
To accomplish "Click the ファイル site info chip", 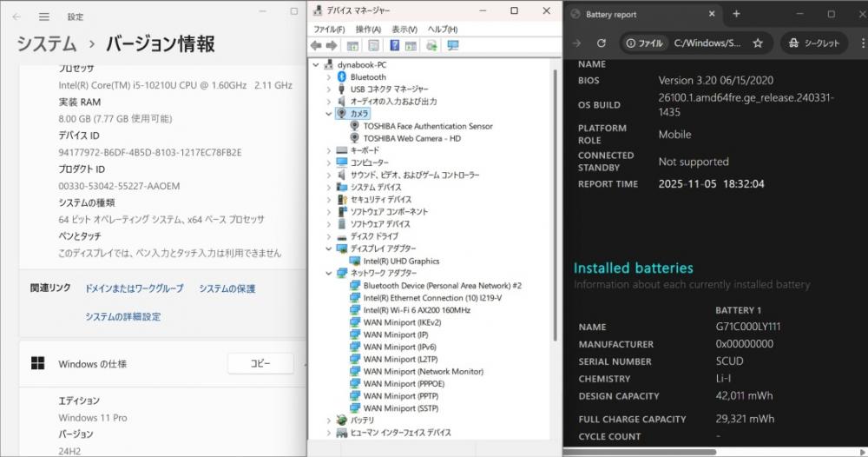I will pyautogui.click(x=644, y=43).
